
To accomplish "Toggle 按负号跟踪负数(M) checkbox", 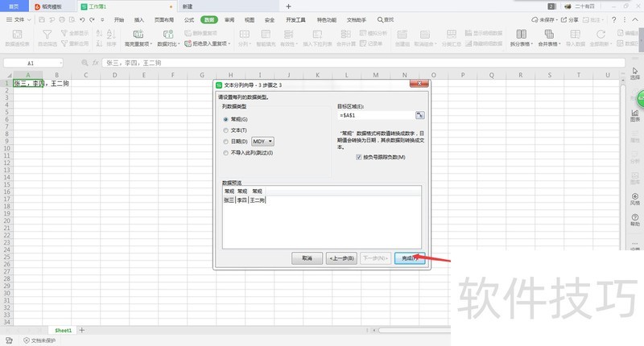I will tap(358, 157).
